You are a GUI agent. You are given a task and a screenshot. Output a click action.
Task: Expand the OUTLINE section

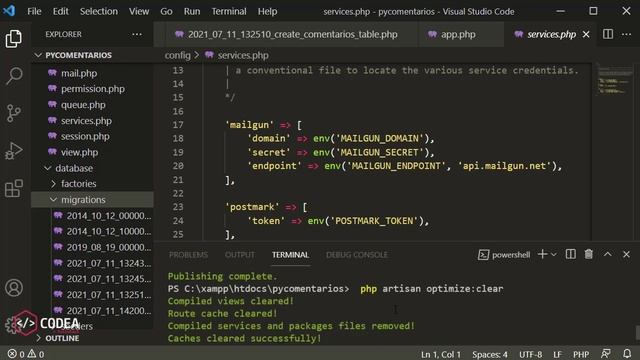[x=92, y=338]
